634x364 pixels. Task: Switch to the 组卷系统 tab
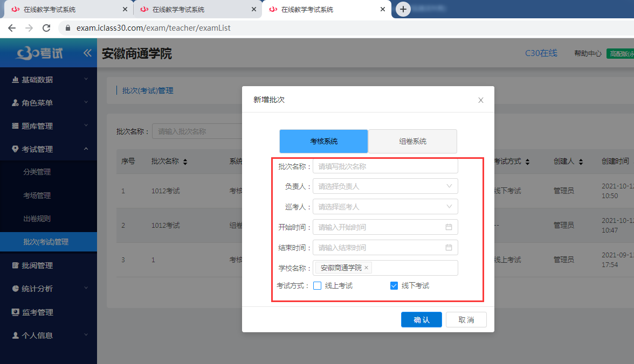[x=412, y=141]
